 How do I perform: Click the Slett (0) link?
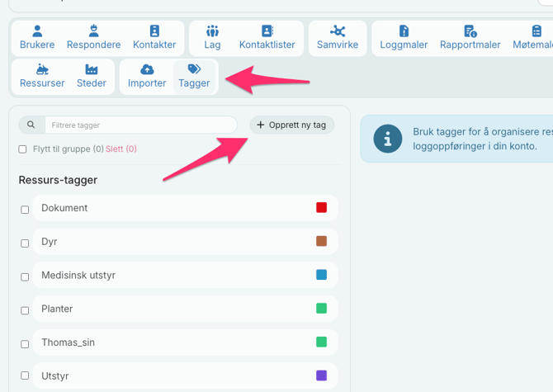tap(121, 149)
